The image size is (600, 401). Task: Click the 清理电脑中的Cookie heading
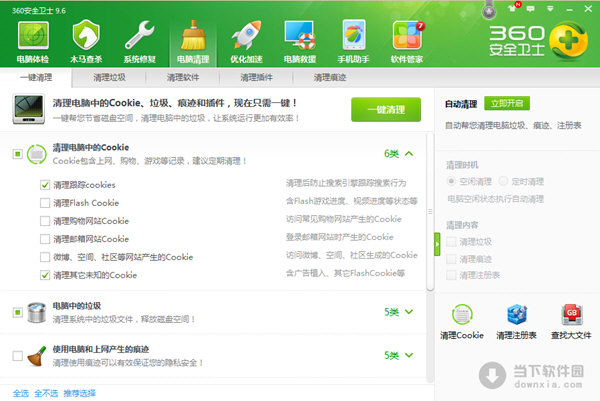[x=91, y=147]
